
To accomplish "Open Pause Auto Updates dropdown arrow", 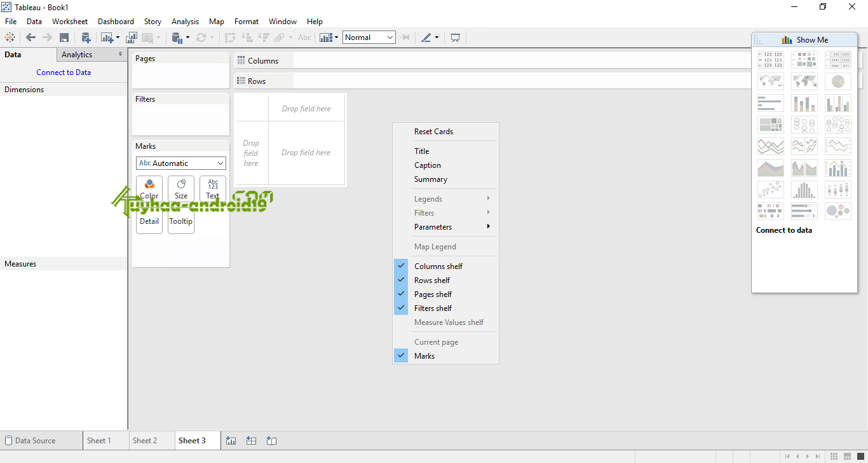I will click(x=187, y=38).
